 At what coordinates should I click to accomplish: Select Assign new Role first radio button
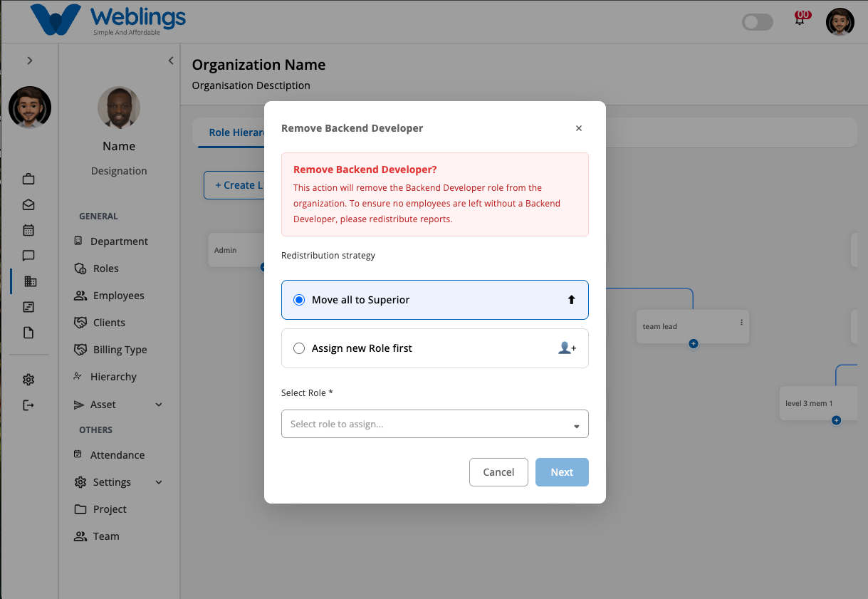[x=299, y=348]
